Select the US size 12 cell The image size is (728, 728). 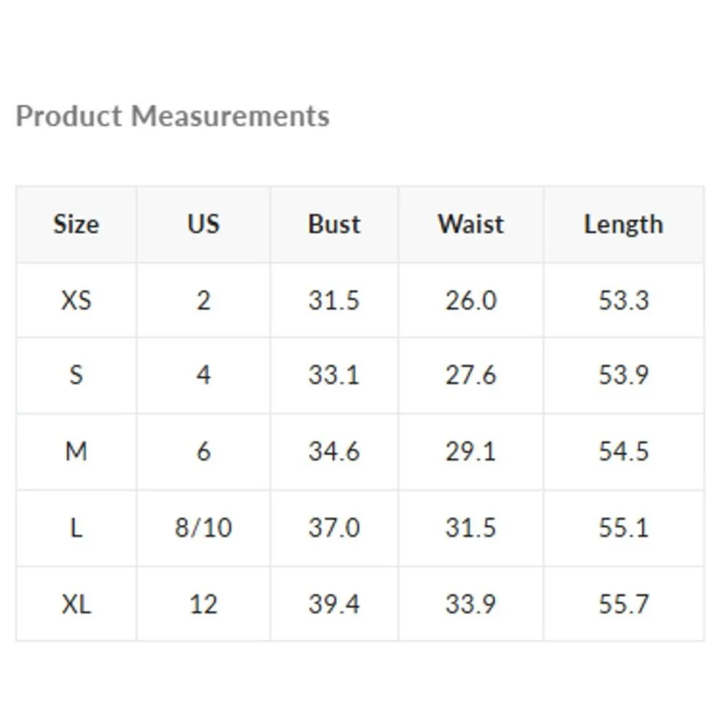point(203,604)
